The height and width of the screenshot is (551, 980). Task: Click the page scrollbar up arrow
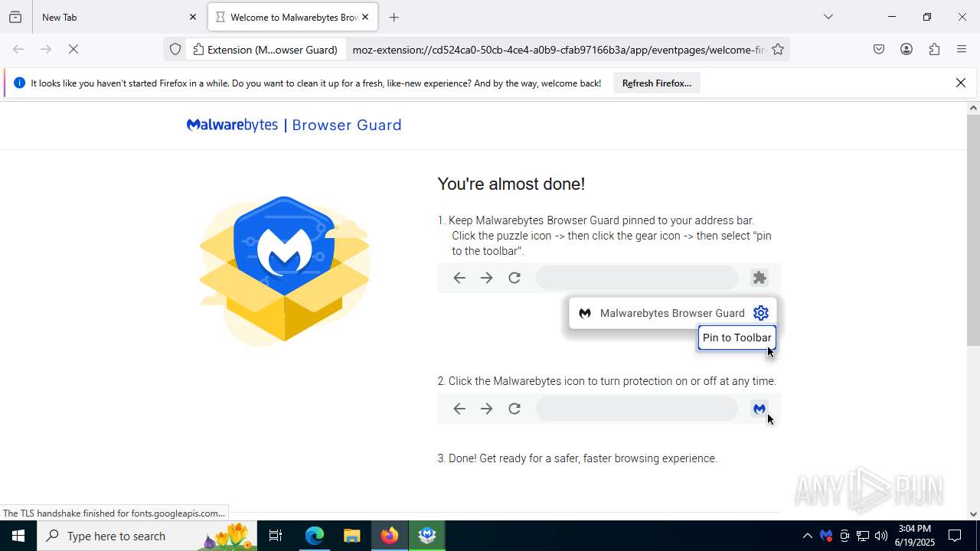click(973, 108)
